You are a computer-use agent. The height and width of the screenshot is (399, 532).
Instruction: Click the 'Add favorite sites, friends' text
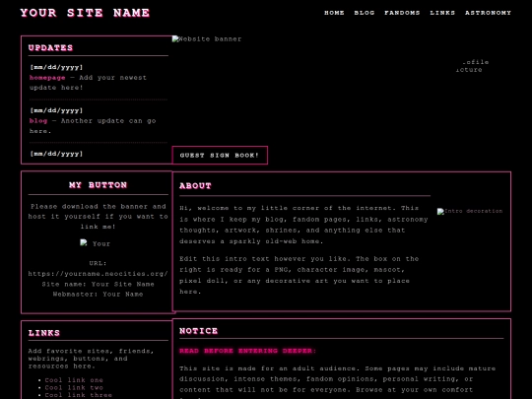pyautogui.click(x=92, y=359)
